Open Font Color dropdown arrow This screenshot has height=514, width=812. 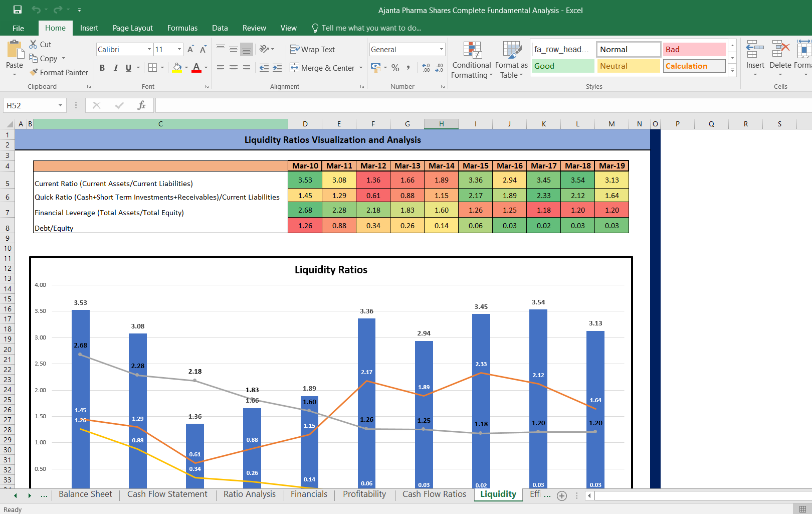point(206,68)
